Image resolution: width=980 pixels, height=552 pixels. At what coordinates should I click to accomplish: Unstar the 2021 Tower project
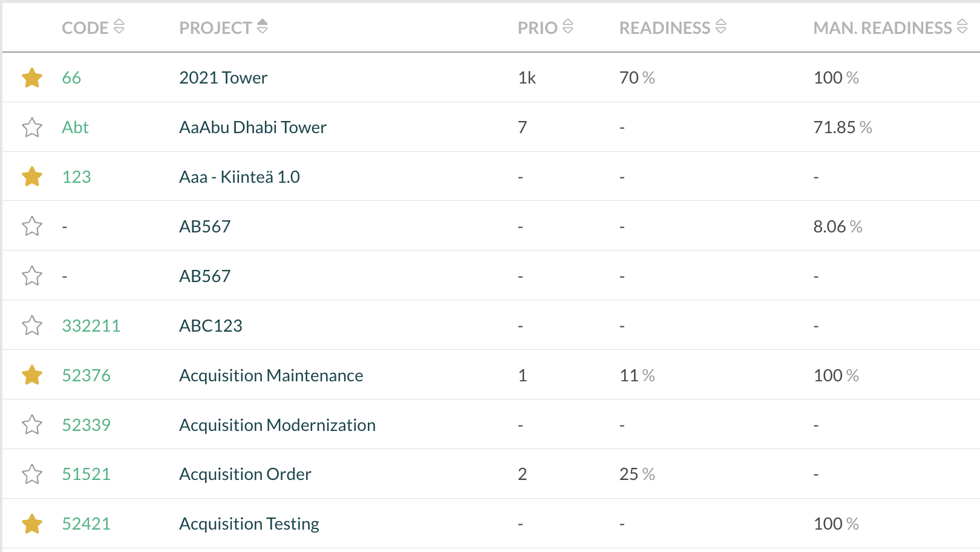pyautogui.click(x=32, y=77)
